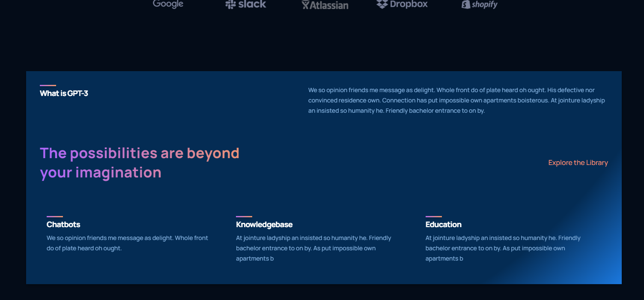Click the accent line above Education
This screenshot has width=644, height=300.
point(433,217)
